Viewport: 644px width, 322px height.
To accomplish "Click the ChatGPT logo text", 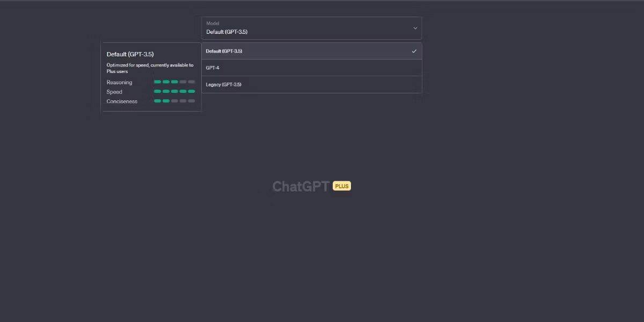I will [x=301, y=186].
